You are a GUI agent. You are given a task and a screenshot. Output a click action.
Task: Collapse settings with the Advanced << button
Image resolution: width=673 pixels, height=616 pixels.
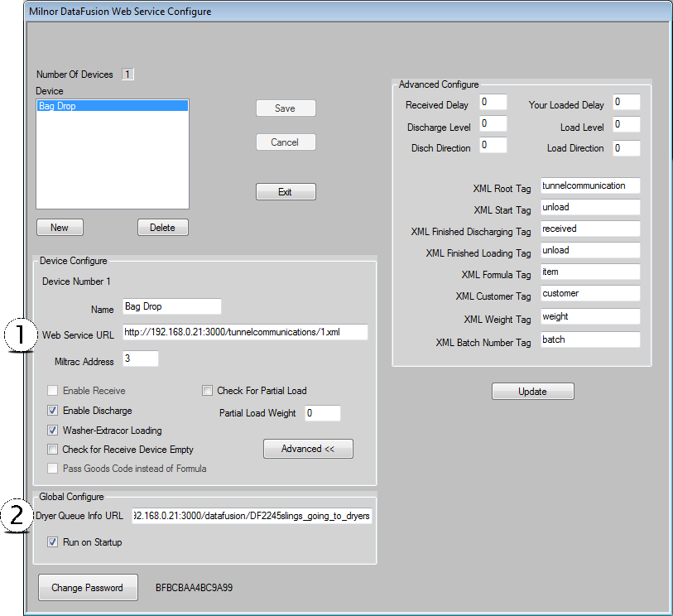(x=308, y=449)
